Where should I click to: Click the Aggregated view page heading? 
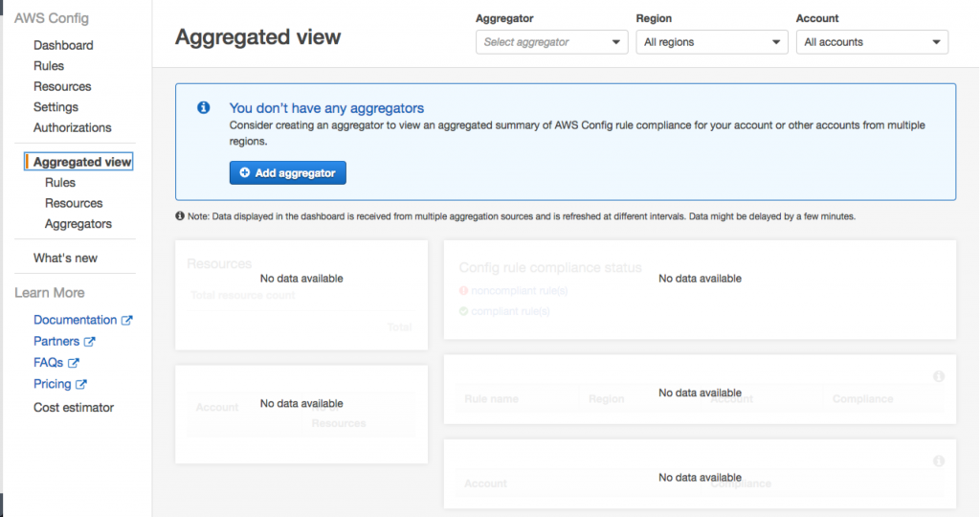pyautogui.click(x=257, y=37)
